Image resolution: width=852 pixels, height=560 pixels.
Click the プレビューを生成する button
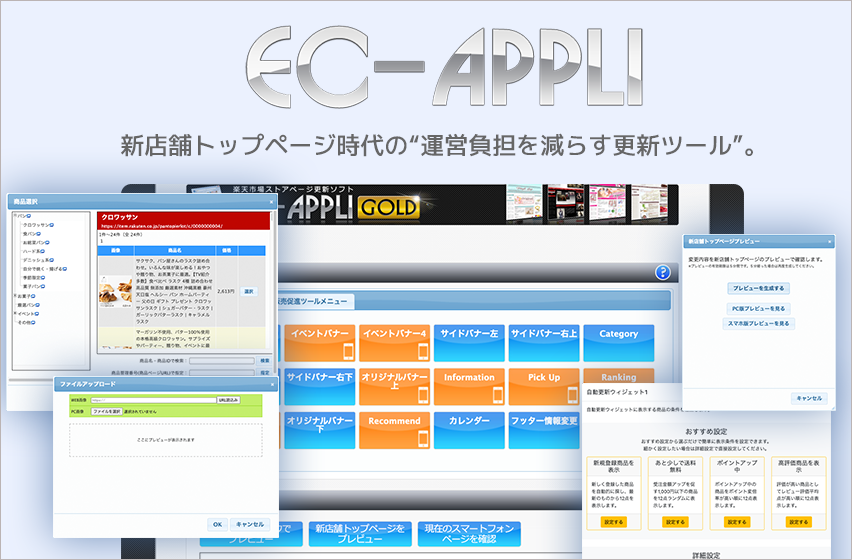758,288
